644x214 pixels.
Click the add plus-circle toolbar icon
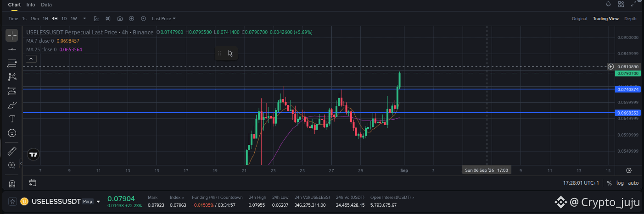[x=131, y=19]
